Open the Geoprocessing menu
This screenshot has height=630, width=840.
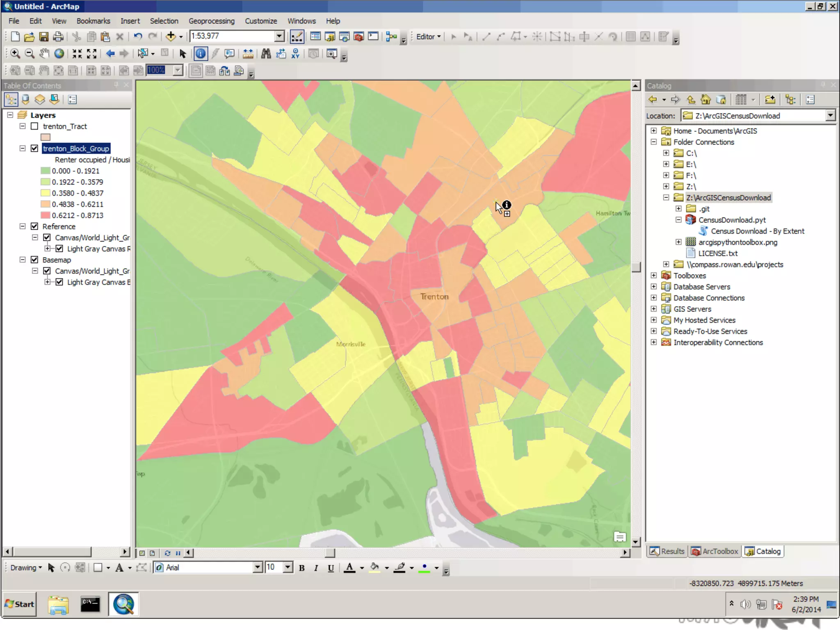tap(211, 21)
